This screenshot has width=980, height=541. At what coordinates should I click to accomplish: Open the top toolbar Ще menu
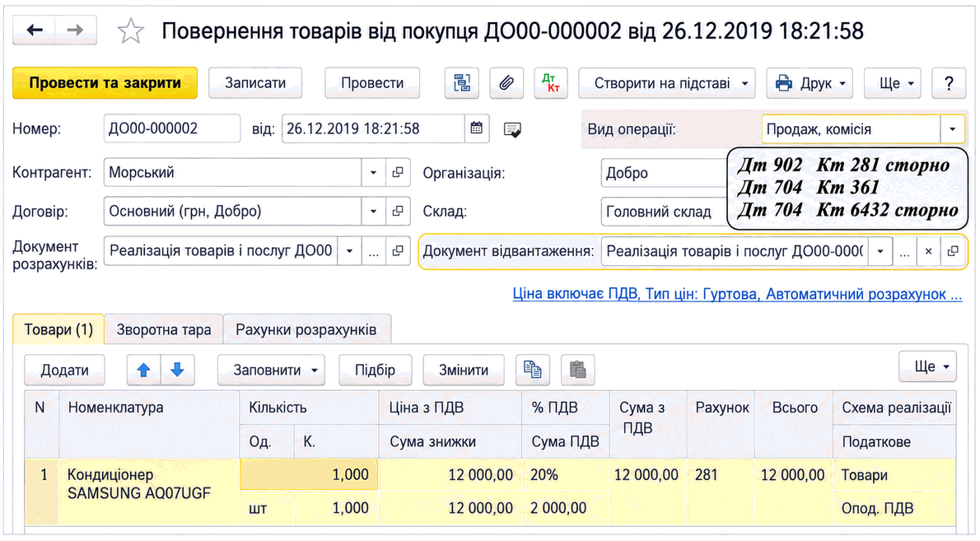tap(892, 83)
